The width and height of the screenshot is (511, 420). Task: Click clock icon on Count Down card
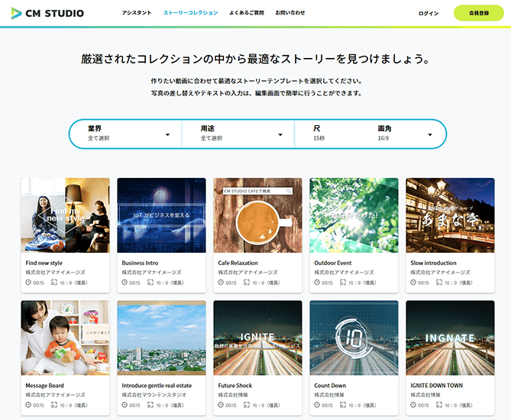click(317, 405)
